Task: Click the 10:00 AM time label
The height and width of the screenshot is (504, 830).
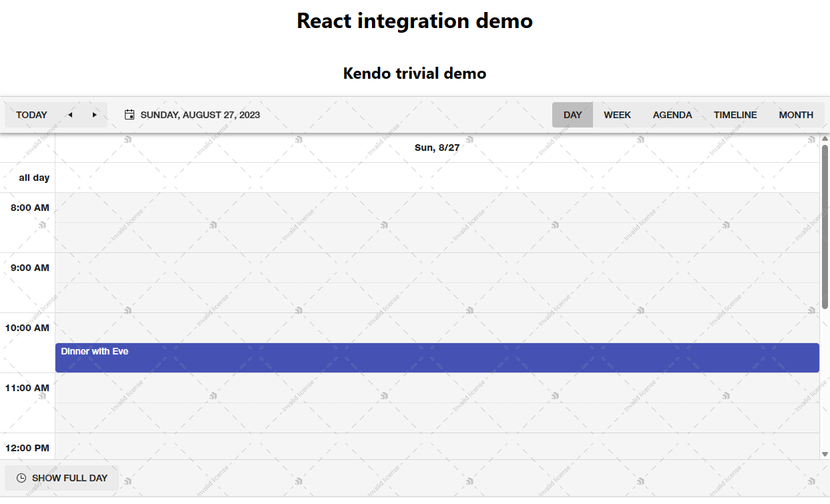Action: coord(27,328)
